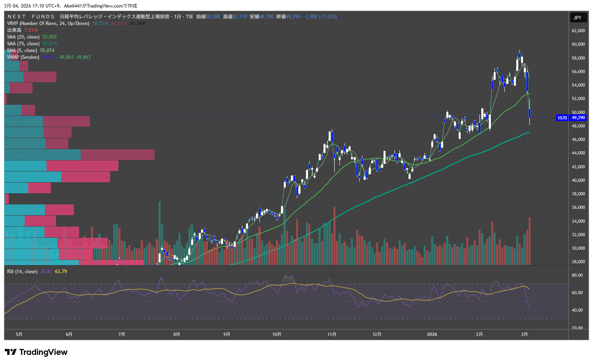
Task: Select the RSI (14, close) legend
Action: (x=22, y=272)
